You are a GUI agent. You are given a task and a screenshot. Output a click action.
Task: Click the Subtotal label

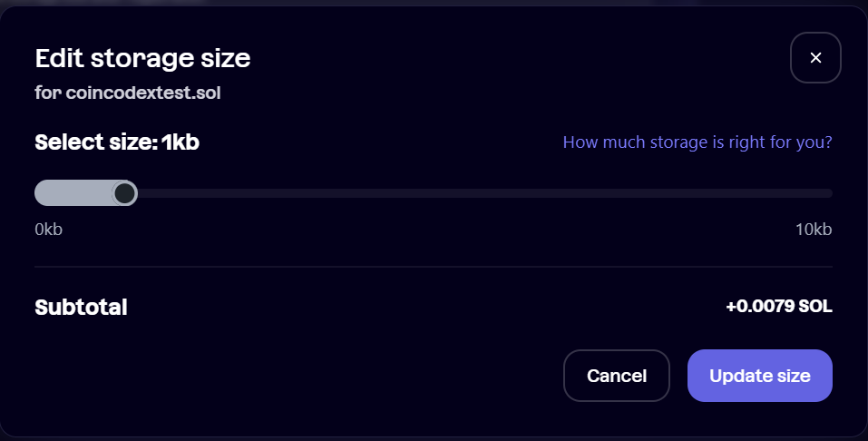81,308
